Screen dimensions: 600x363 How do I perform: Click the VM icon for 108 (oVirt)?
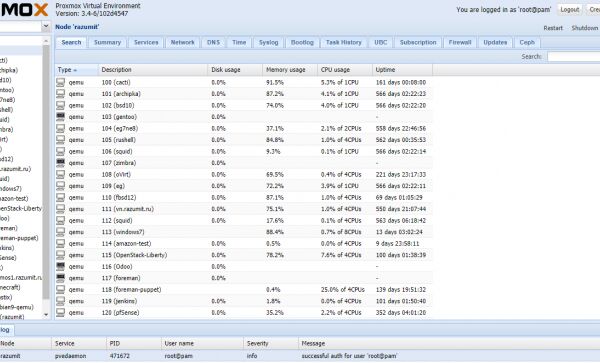tap(60, 174)
